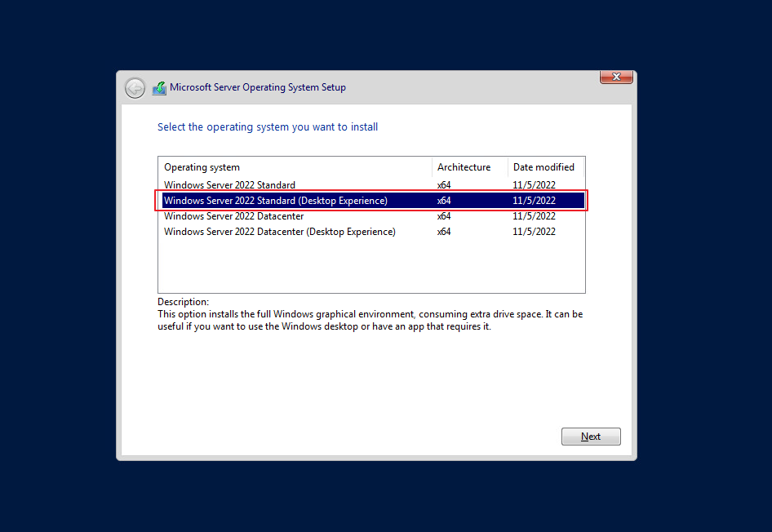Click date 11/5/2022 in Datacenter row
Screen dimensions: 772x532
click(x=534, y=216)
